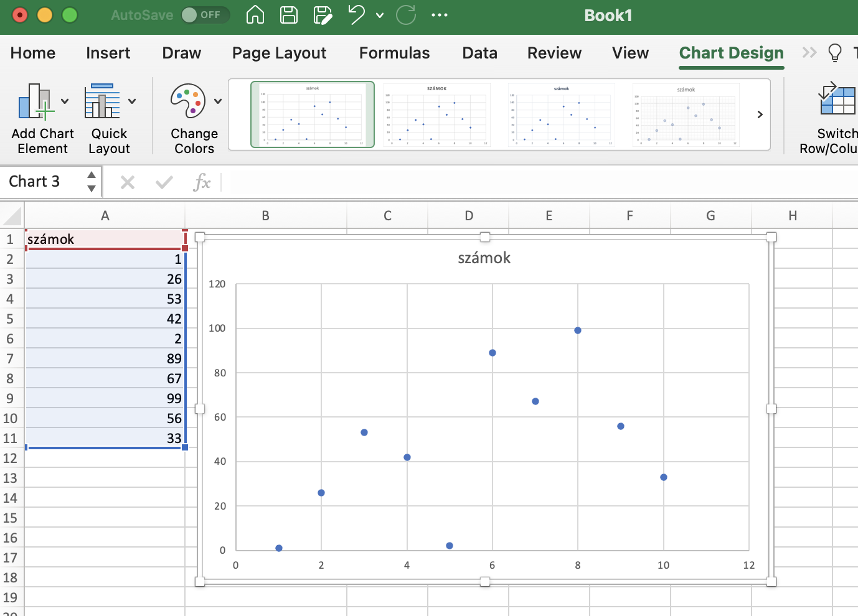This screenshot has width=858, height=616.
Task: Click the Name Box showing Chart 3
Action: pos(42,182)
